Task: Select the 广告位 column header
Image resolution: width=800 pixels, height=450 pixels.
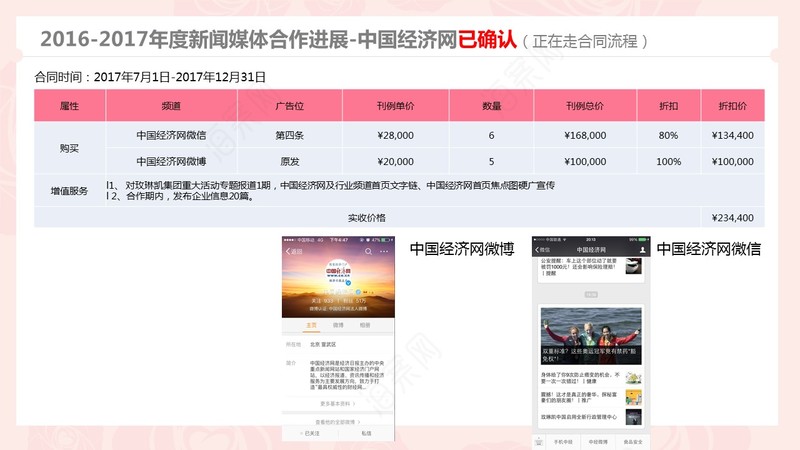Action: pyautogui.click(x=289, y=106)
